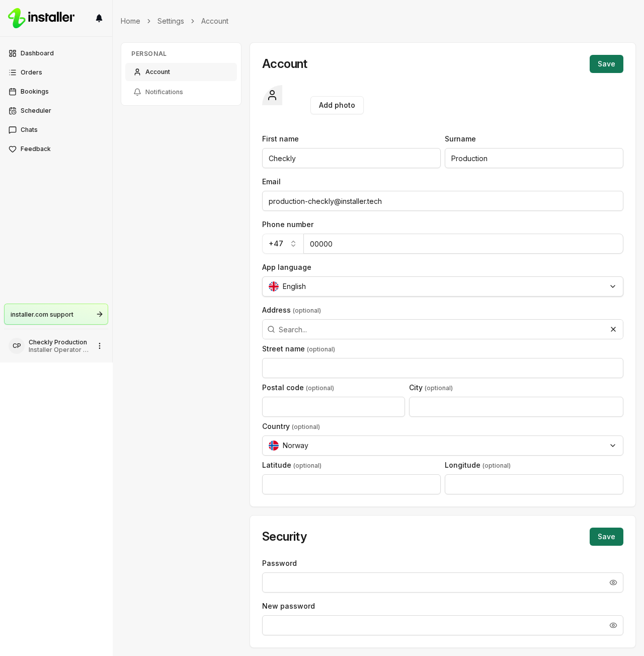Click the Postal code field
The height and width of the screenshot is (656, 644).
[x=334, y=407]
